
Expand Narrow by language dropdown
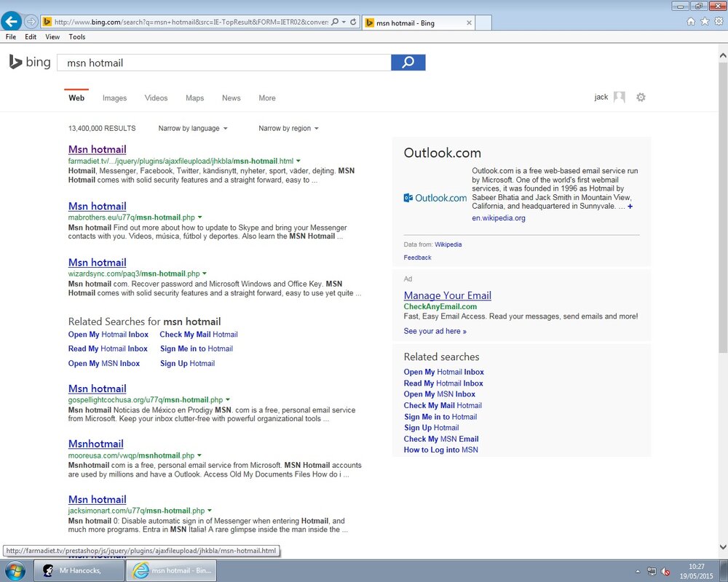193,128
